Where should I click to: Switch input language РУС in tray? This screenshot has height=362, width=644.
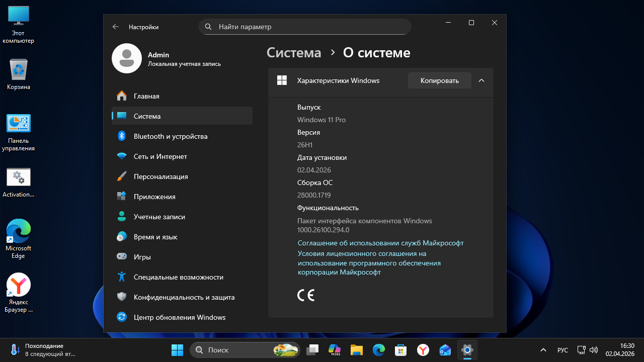click(562, 350)
